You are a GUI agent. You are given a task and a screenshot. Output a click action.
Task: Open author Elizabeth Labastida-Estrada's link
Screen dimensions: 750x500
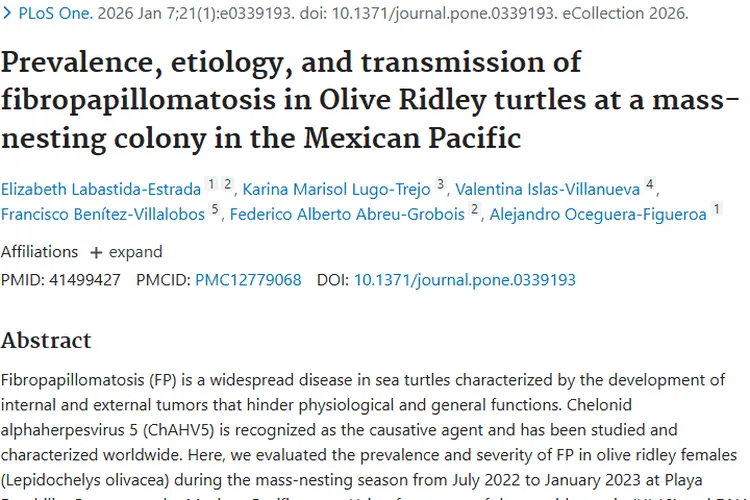click(101, 188)
